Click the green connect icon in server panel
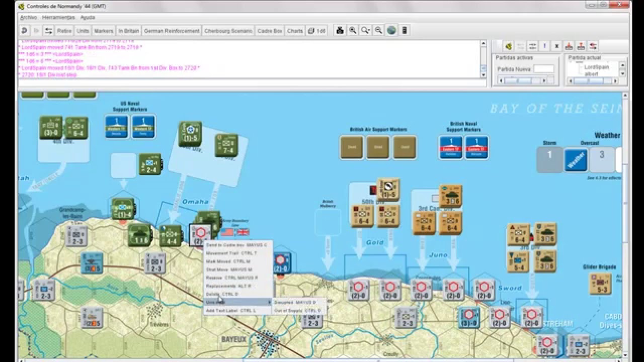 pos(509,46)
